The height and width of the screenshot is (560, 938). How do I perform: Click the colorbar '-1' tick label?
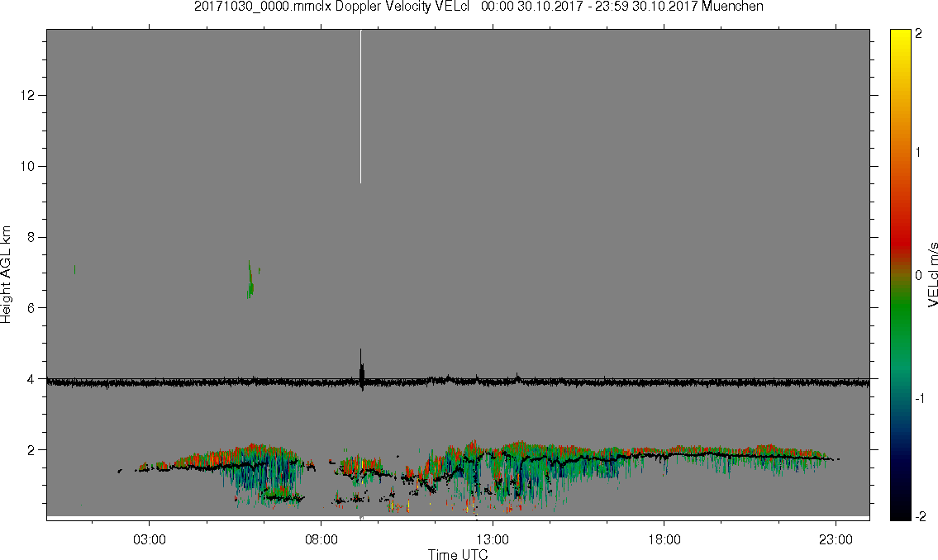[920, 399]
